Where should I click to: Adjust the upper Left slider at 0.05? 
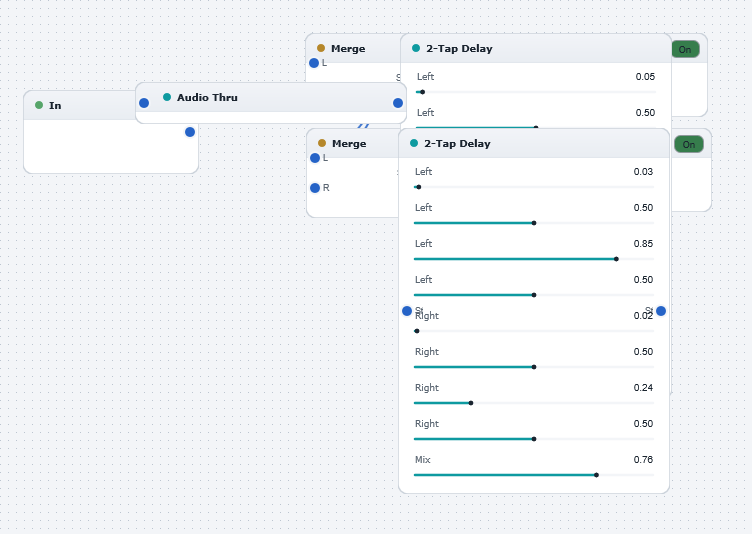coord(536,92)
